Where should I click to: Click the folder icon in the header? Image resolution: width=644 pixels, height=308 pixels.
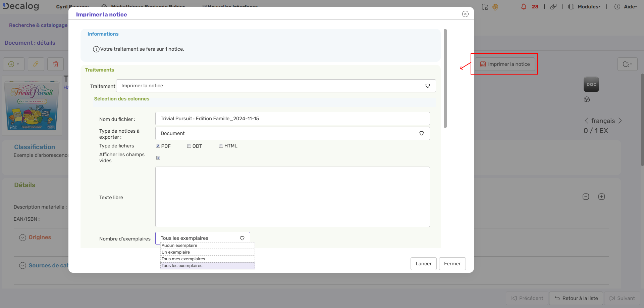[485, 6]
